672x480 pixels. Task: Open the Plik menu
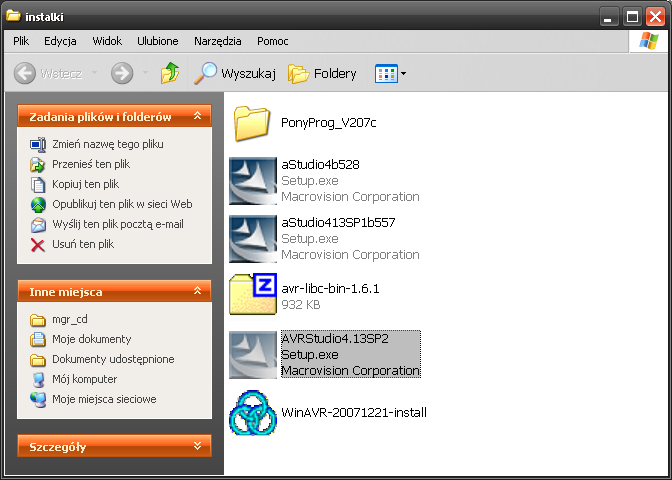point(22,41)
